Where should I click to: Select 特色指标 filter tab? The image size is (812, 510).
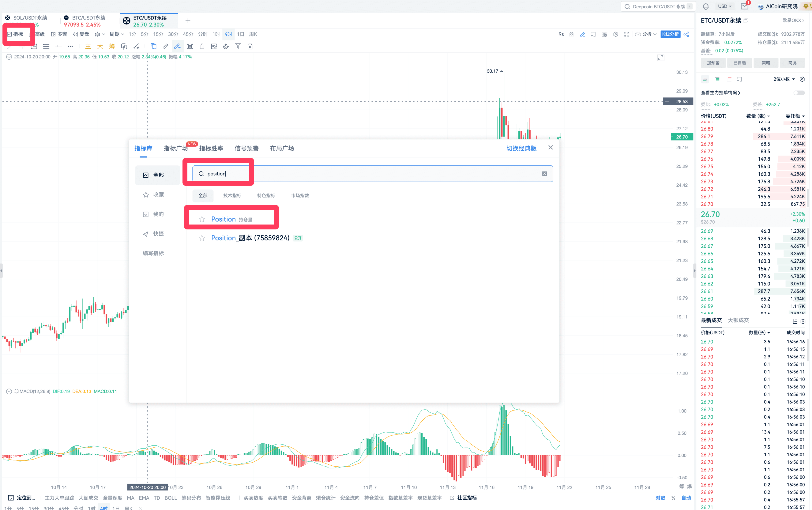(x=266, y=196)
